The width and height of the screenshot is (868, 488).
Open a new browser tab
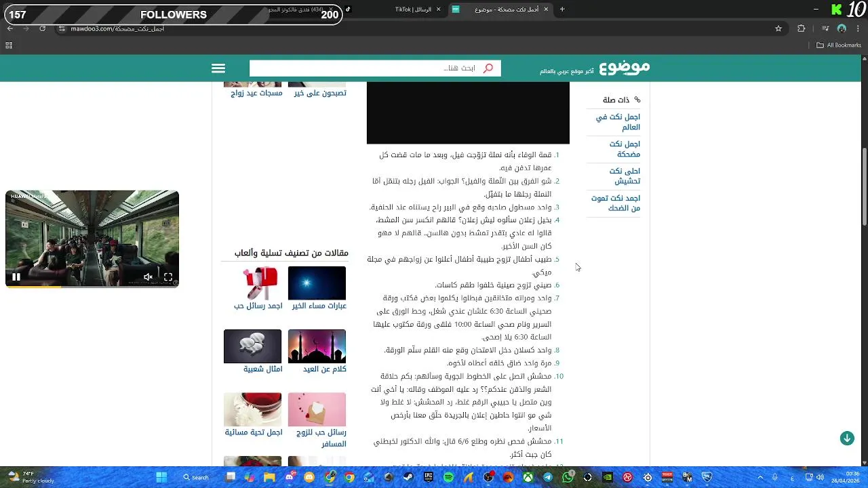tap(562, 9)
